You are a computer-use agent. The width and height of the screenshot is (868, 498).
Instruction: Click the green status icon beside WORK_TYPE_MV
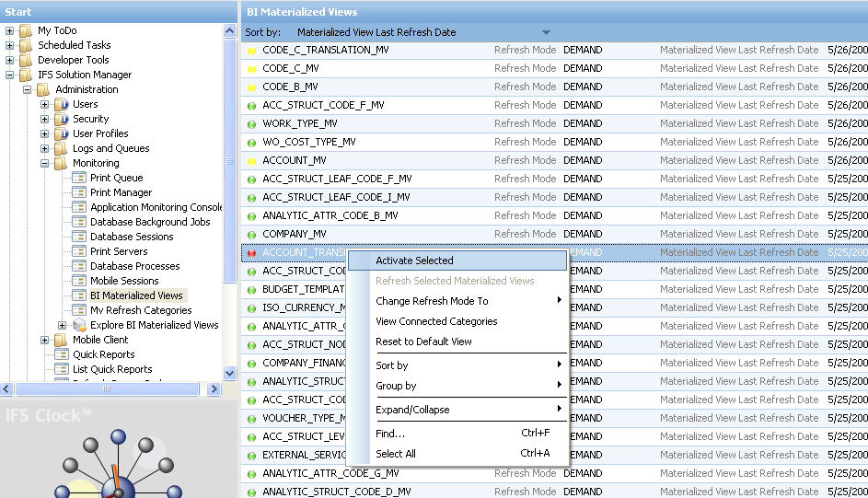click(x=252, y=124)
